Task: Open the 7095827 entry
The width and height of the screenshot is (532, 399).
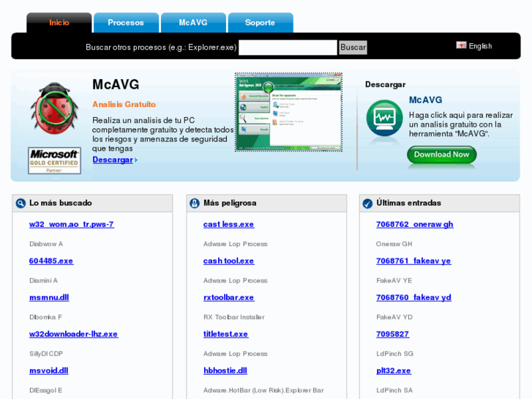Action: (x=392, y=334)
